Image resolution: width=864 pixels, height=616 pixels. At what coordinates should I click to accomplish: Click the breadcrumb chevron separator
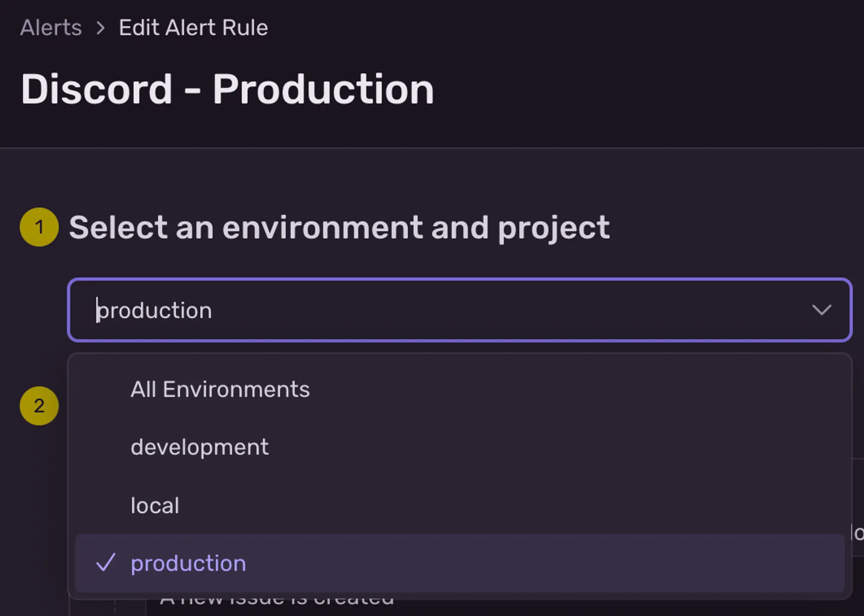pyautogui.click(x=101, y=28)
